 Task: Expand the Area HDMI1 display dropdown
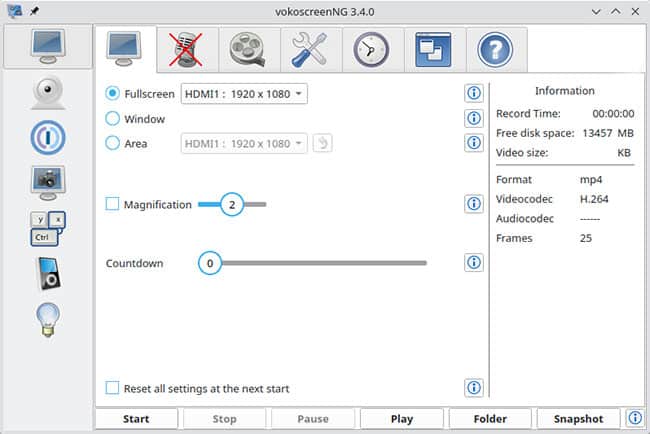pos(244,143)
